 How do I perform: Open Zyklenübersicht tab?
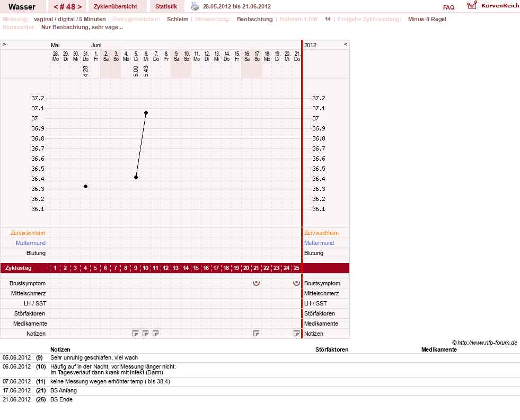tap(116, 6)
